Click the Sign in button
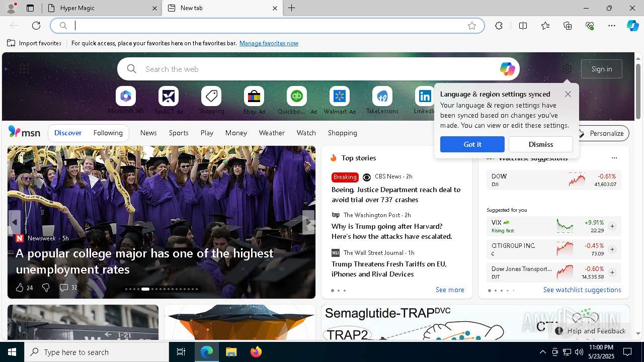Viewport: 644px width, 362px height. coord(602,69)
